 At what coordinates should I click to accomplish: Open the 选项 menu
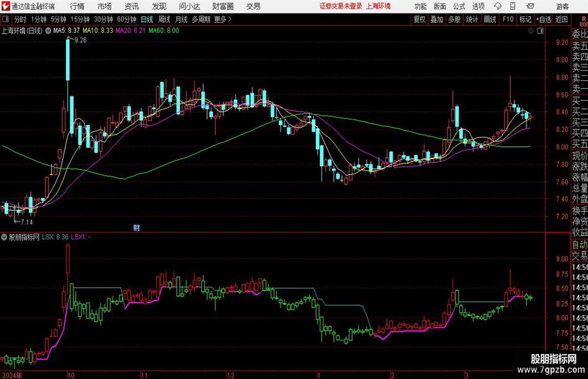[478, 6]
